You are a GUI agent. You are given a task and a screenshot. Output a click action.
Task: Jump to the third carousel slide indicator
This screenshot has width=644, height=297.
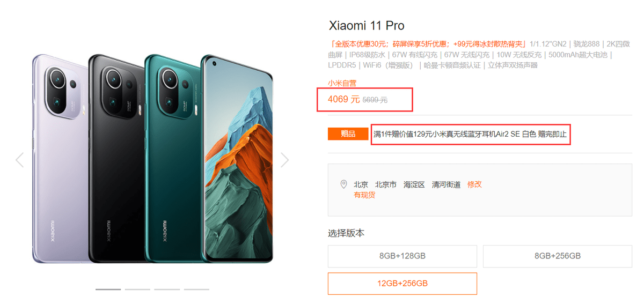click(167, 289)
